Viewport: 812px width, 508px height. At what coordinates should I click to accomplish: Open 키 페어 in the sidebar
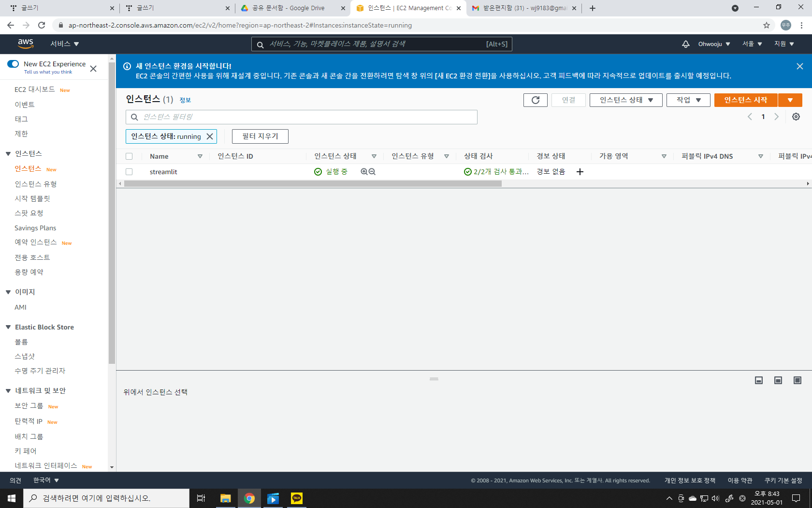(x=26, y=451)
